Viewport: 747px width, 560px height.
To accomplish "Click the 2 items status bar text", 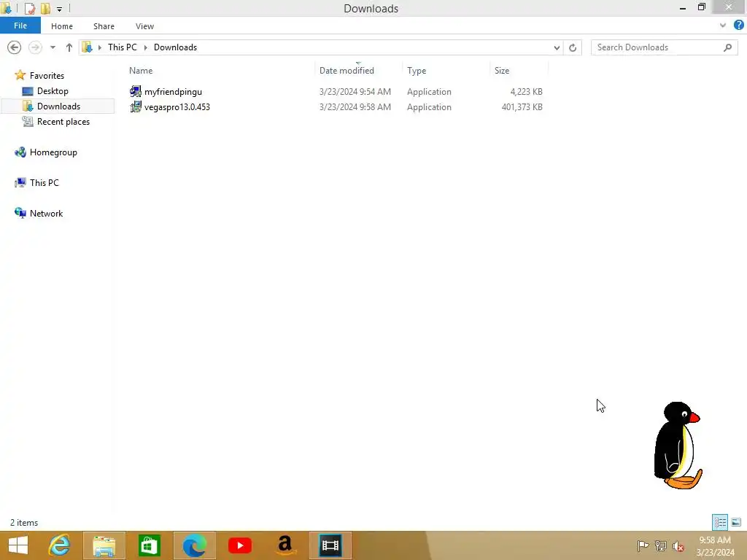I will 24,522.
